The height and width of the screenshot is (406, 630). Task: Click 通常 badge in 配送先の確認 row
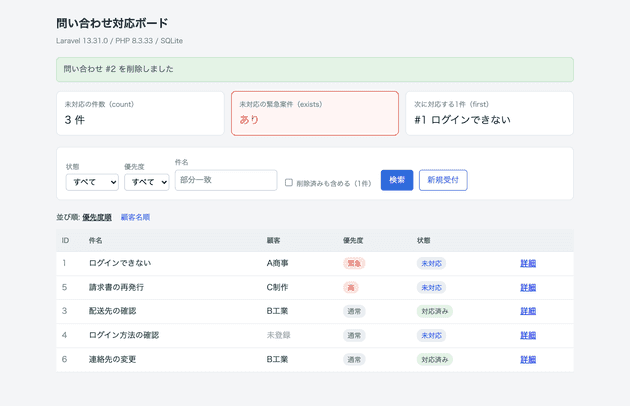(x=354, y=311)
